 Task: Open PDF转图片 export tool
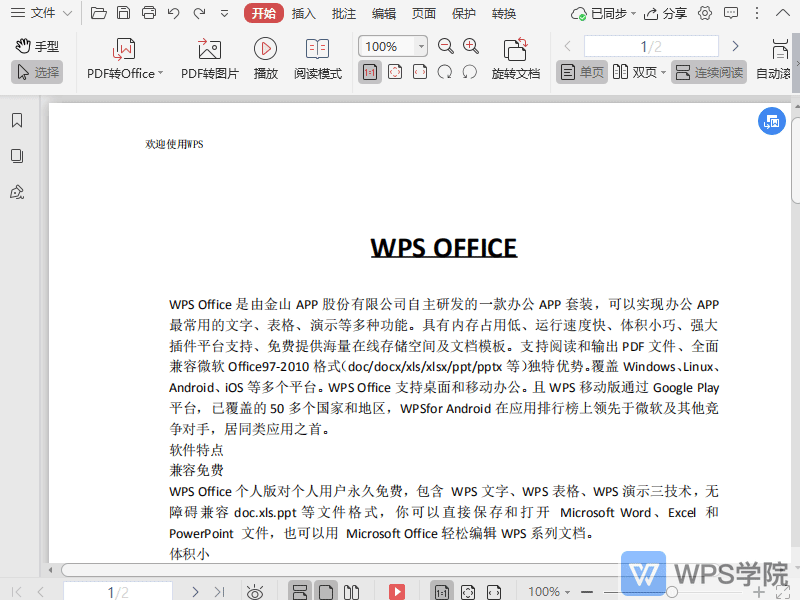click(208, 58)
